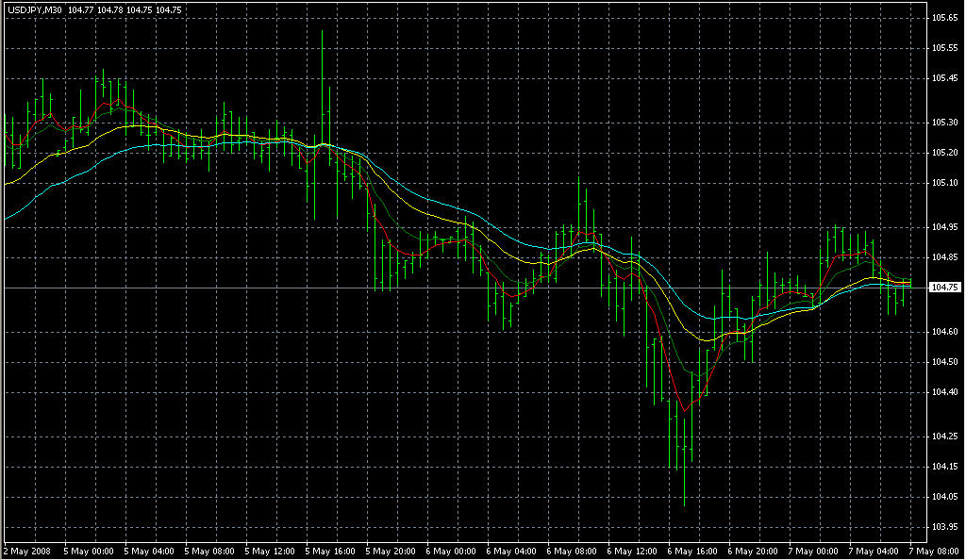This screenshot has width=966, height=560.
Task: Select the 105.65 price axis label
Action: [943, 18]
